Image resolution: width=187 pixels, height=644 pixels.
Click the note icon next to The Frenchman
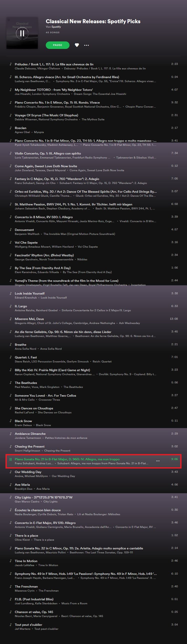tap(10, 586)
